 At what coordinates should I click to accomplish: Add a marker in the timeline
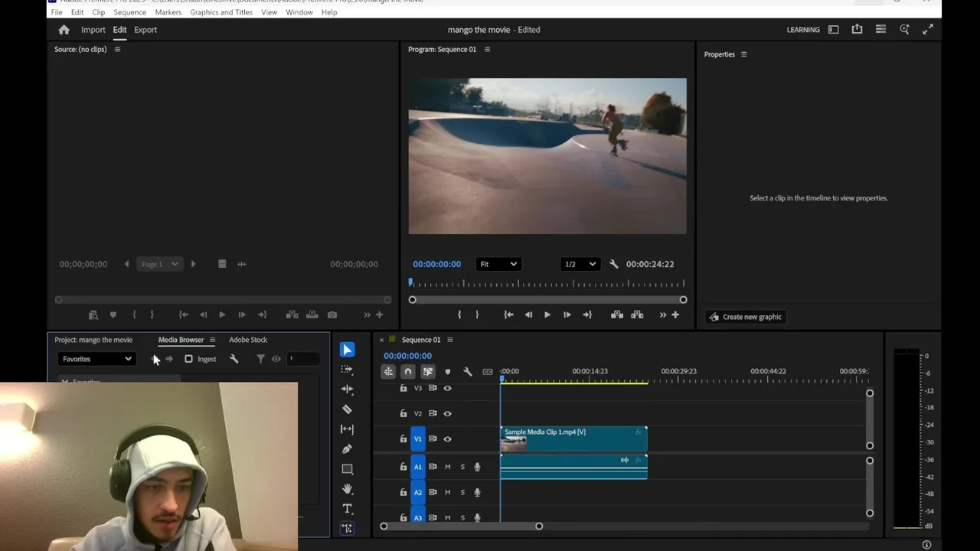pos(448,372)
